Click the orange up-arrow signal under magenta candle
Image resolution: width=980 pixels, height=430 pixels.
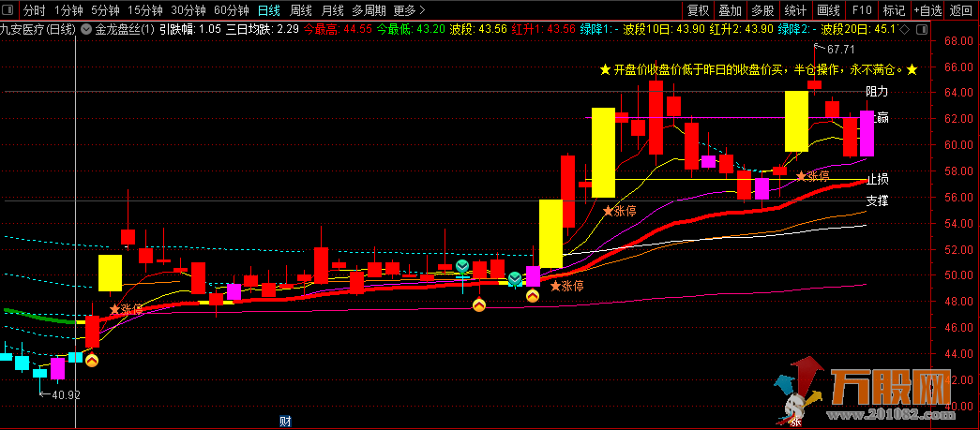click(x=533, y=296)
